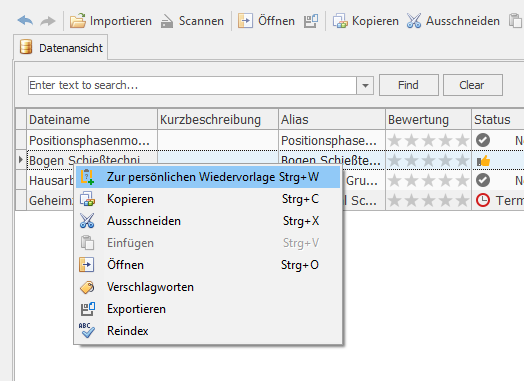524x381 pixels.
Task: Click the undo back arrow icon
Action: 25,21
